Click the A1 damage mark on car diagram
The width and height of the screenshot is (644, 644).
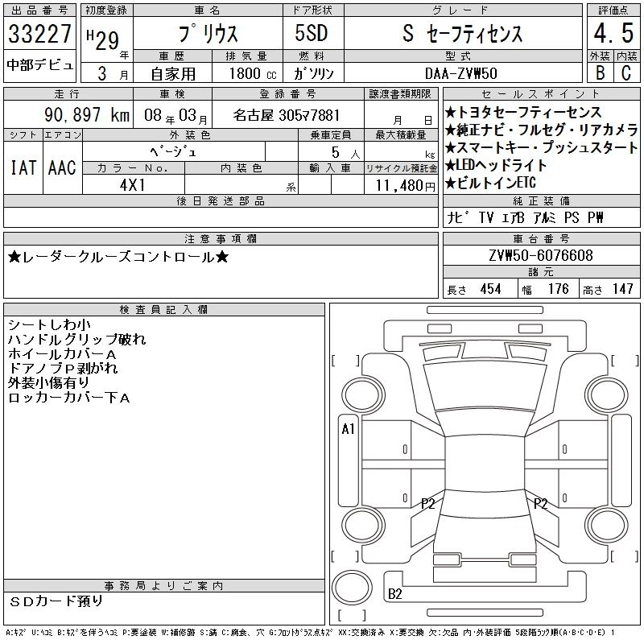(348, 429)
